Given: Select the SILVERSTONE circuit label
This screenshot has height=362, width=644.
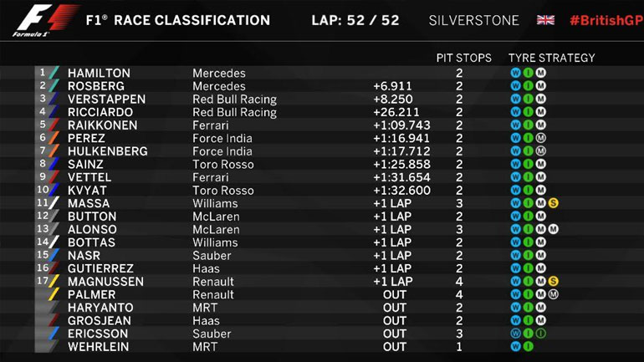Looking at the screenshot, I should tap(473, 20).
